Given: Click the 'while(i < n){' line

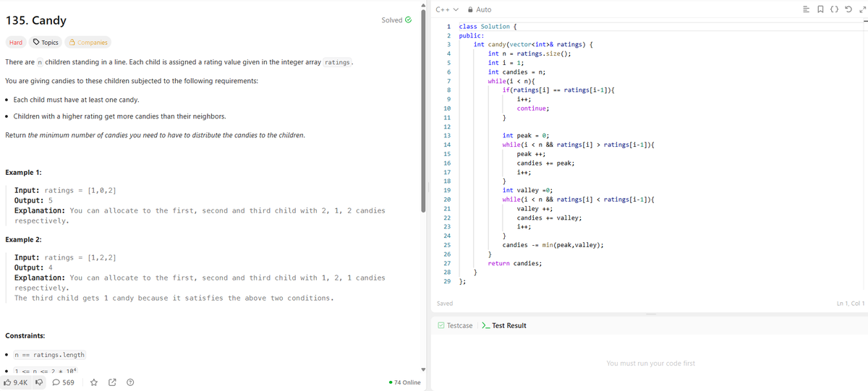Looking at the screenshot, I should 511,81.
